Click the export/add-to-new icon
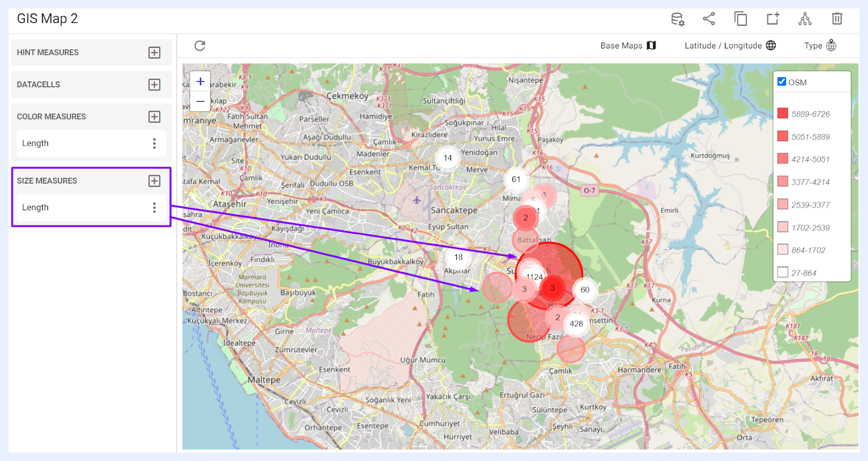The width and height of the screenshot is (868, 461). 773,19
